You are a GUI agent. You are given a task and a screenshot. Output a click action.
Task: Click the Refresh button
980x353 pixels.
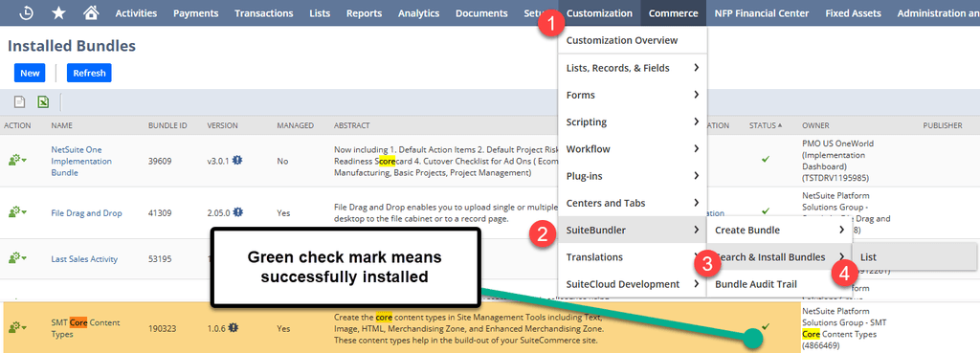tap(89, 73)
